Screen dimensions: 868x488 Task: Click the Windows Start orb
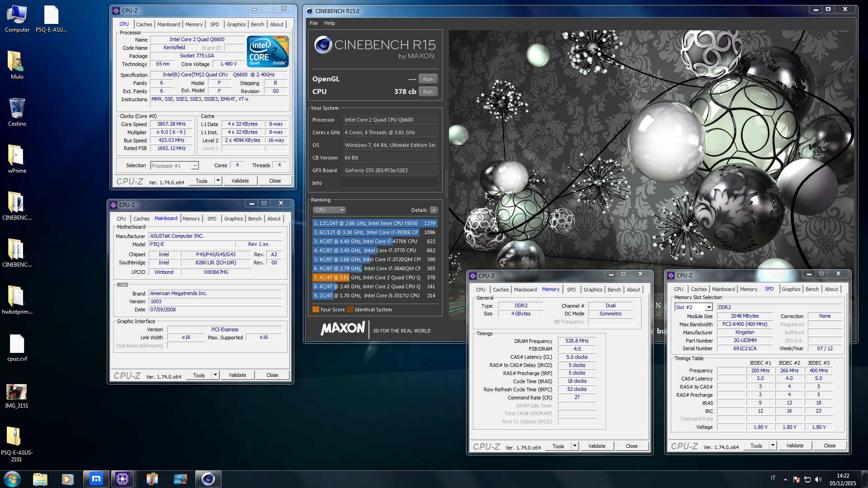click(12, 479)
